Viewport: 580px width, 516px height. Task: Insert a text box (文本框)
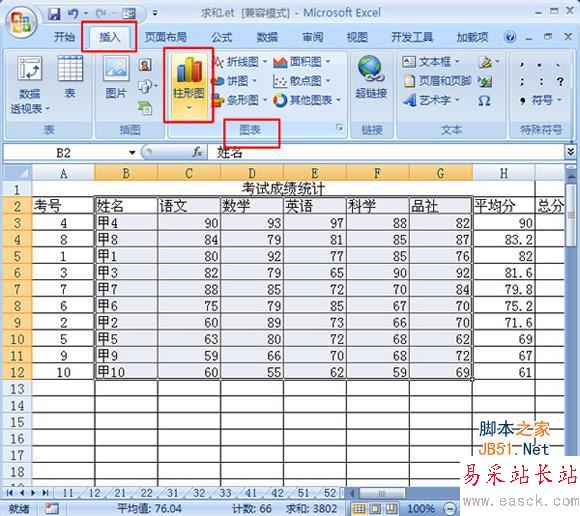click(431, 61)
